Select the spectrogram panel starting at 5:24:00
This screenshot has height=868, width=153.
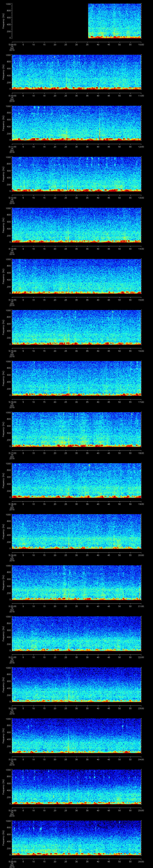(x=77, y=786)
